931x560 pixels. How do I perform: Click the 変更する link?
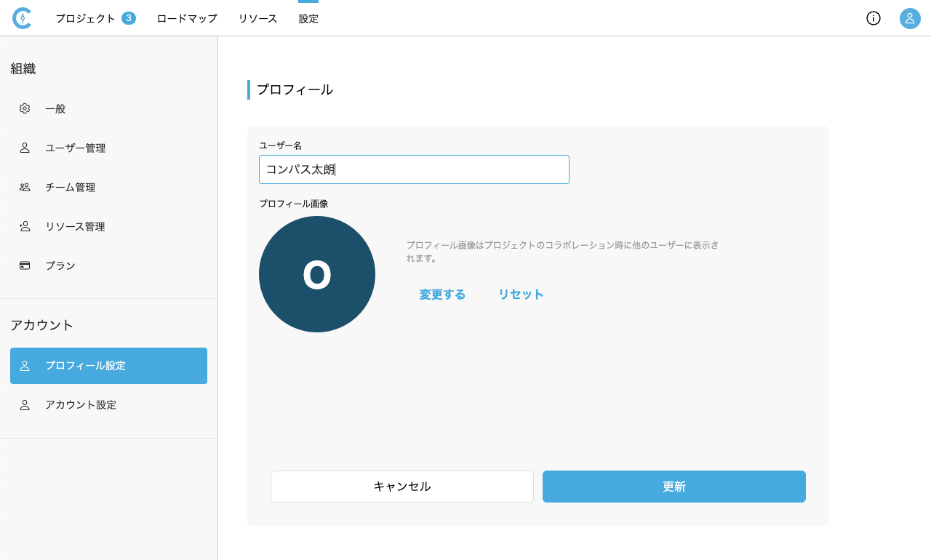442,295
